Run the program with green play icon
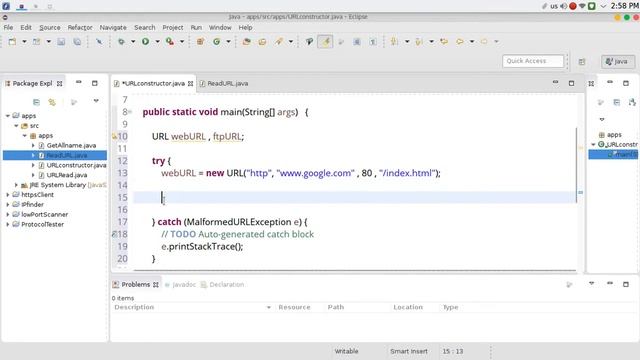The width and height of the screenshot is (640, 360). click(x=145, y=42)
